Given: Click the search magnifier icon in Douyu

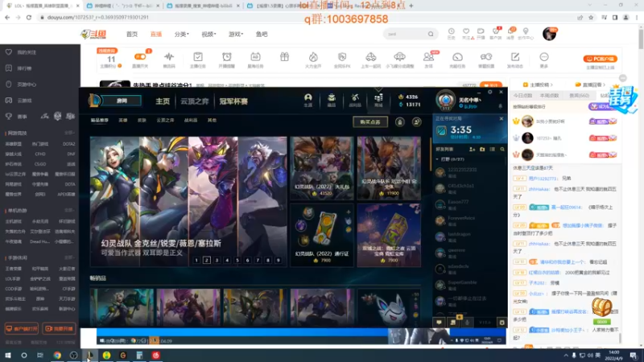Looking at the screenshot, I should coord(431,34).
